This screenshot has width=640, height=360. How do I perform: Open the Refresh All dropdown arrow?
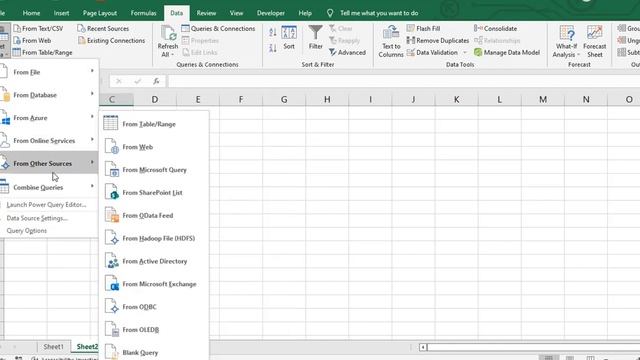173,55
